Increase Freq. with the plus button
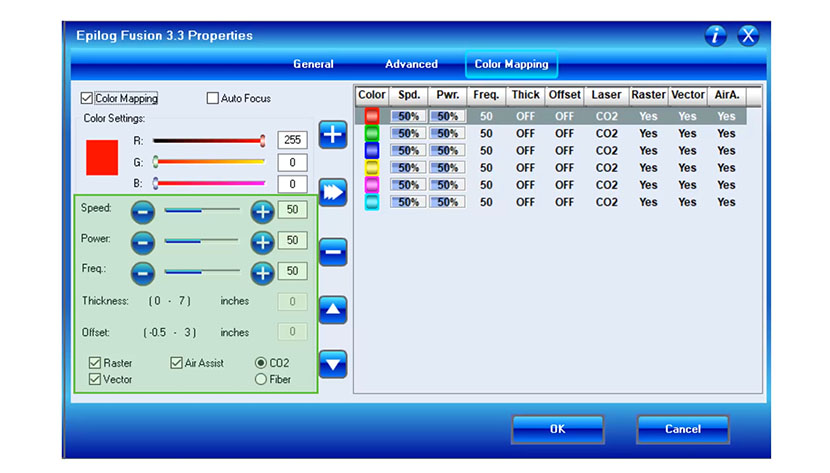 [x=262, y=271]
